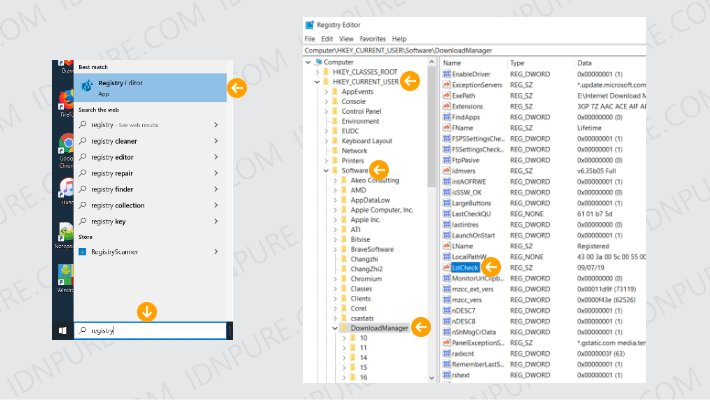This screenshot has height=400, width=710.
Task: Select the FName string value icon
Action: (x=446, y=128)
